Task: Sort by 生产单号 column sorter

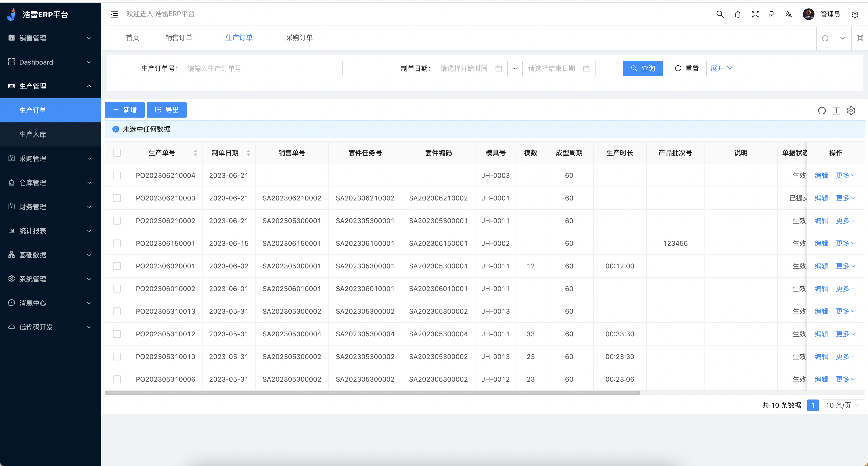Action: [x=196, y=153]
